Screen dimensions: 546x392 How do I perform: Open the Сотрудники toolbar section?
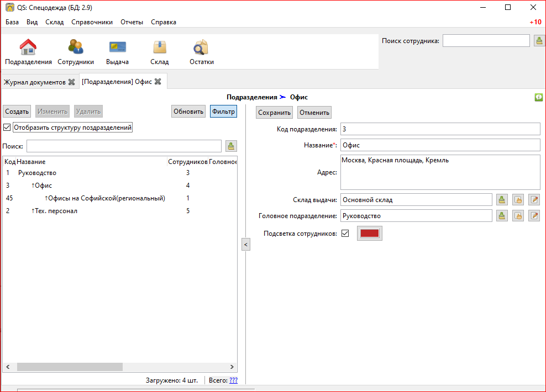click(x=76, y=52)
